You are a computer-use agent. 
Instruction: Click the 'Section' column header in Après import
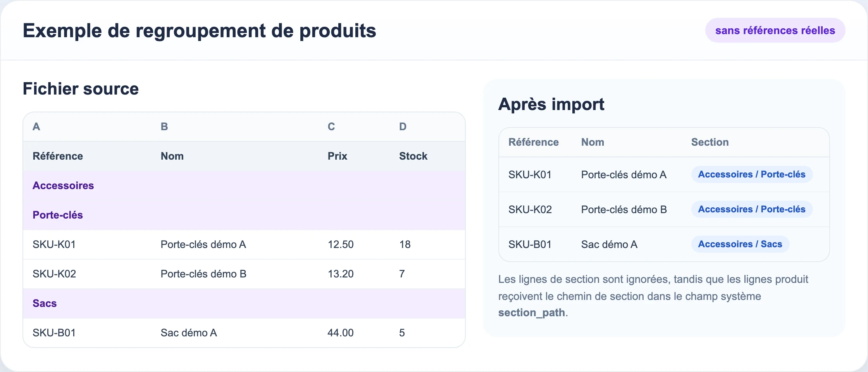click(710, 142)
